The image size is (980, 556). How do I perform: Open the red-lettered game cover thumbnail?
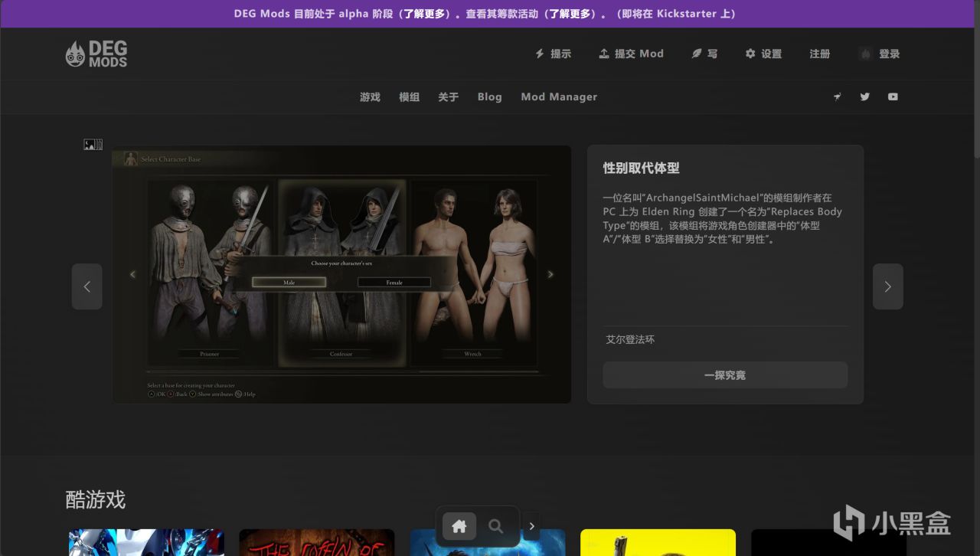[317, 542]
